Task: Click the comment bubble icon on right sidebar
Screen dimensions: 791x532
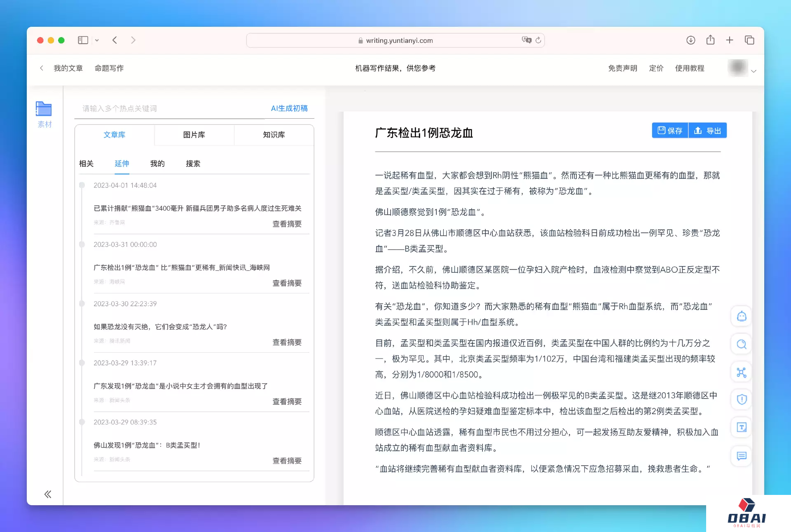Action: coord(742,456)
